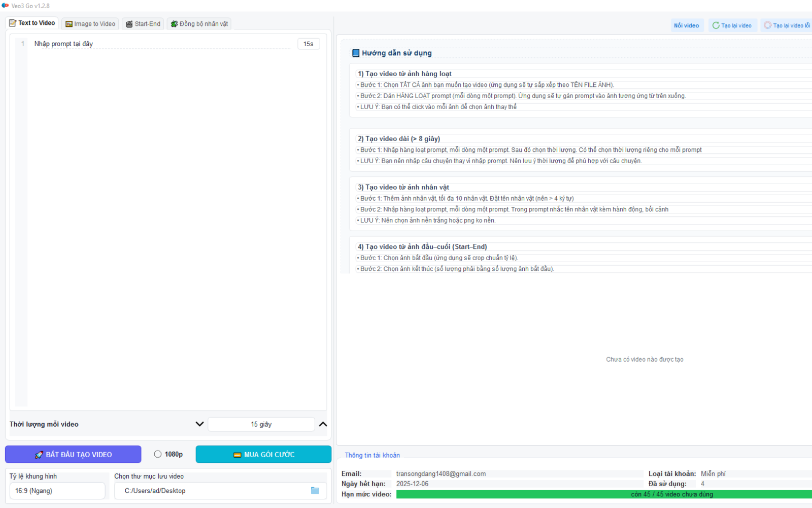Switch to the Start-End tab

[143, 24]
